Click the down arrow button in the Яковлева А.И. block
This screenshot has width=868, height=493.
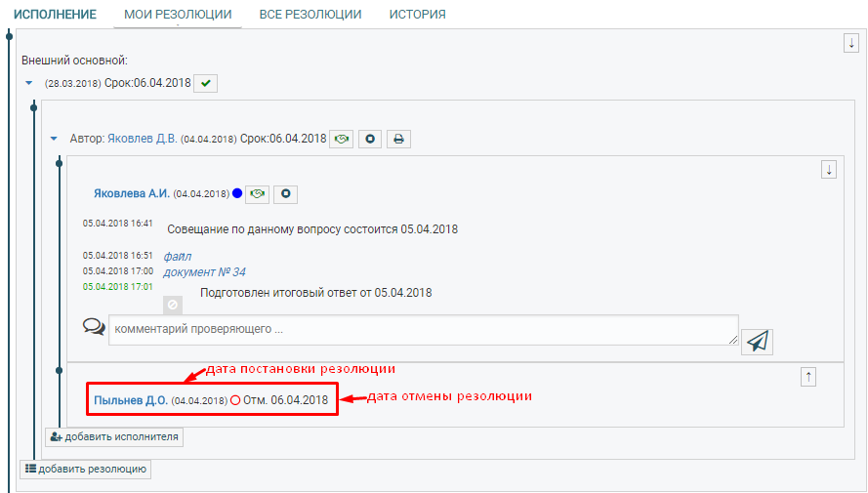point(829,170)
